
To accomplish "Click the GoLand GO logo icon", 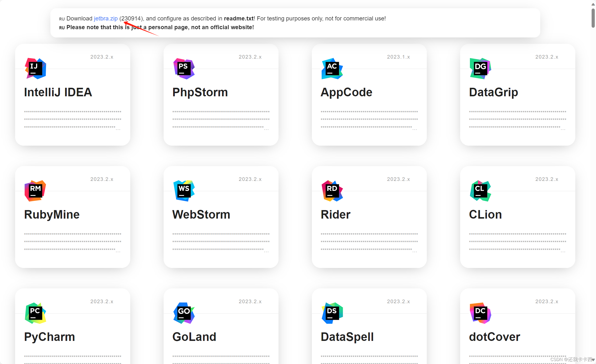I will coord(184,313).
